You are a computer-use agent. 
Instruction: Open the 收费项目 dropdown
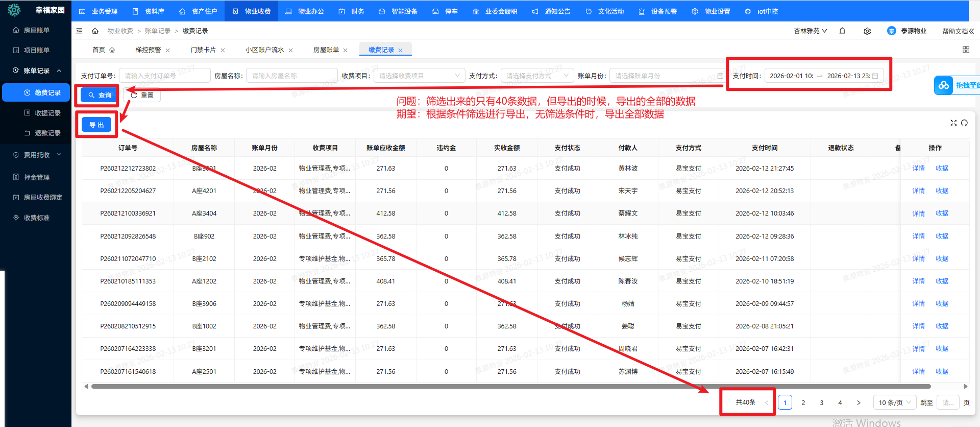click(x=419, y=76)
